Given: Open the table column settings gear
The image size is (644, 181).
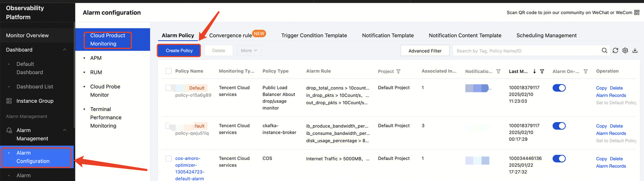Looking at the screenshot, I should pyautogui.click(x=625, y=51).
